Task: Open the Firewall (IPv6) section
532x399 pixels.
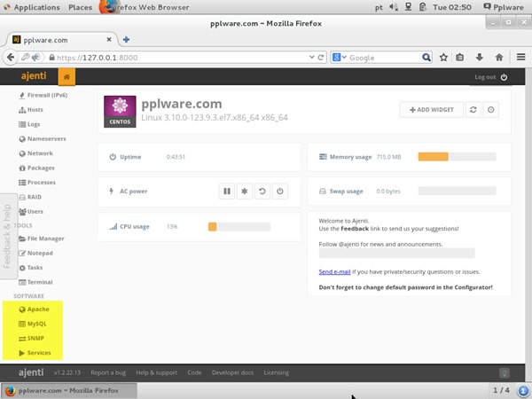Action: (43, 96)
